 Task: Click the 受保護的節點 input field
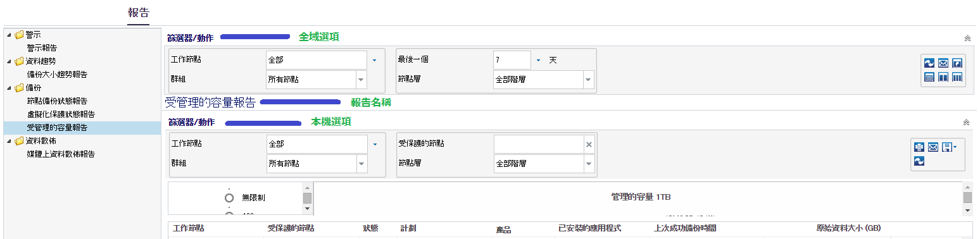pyautogui.click(x=539, y=144)
